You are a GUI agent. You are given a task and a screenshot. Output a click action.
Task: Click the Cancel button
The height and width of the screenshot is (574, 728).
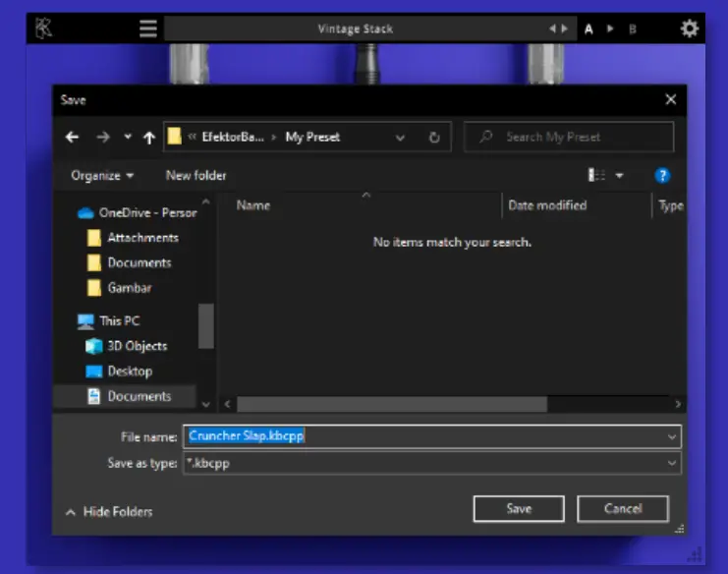pyautogui.click(x=623, y=508)
